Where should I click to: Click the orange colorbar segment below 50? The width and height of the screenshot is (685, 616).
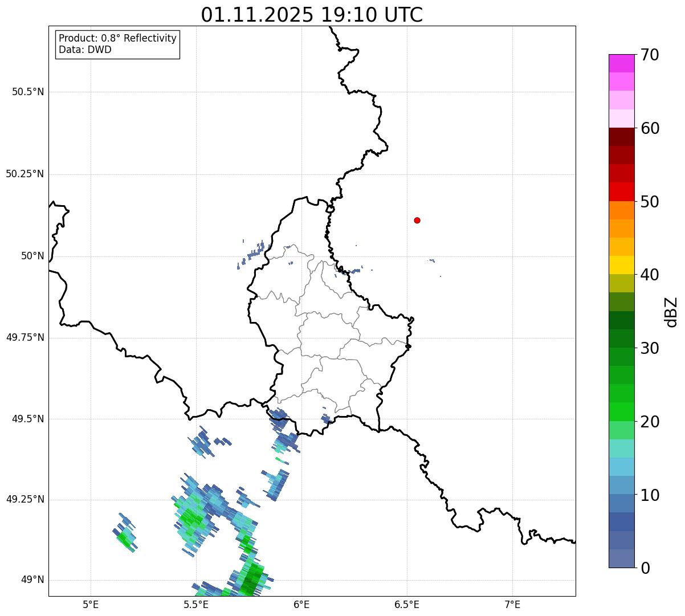point(621,210)
